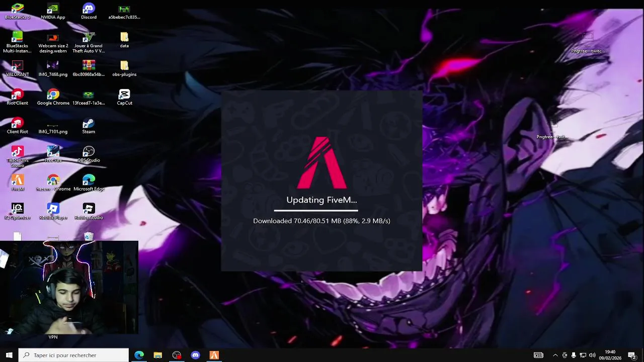Select the data folder on desktop

tap(124, 40)
